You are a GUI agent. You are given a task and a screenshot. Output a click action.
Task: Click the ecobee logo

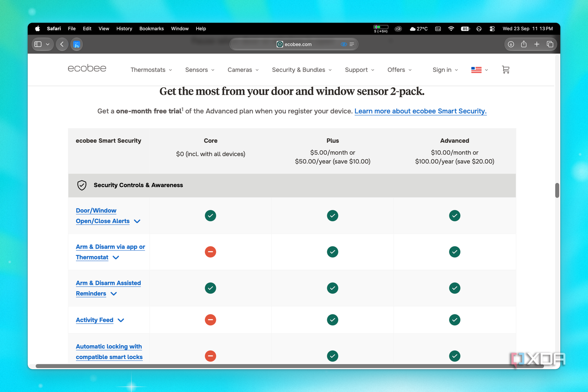(x=87, y=68)
